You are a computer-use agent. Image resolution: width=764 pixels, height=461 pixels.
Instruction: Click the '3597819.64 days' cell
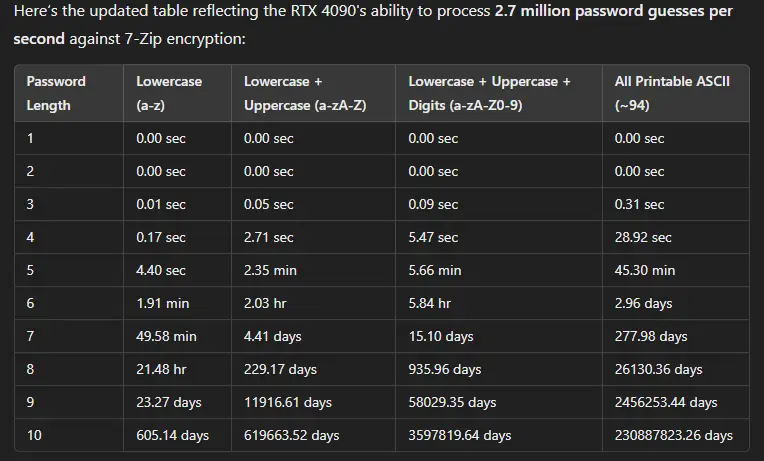(459, 435)
